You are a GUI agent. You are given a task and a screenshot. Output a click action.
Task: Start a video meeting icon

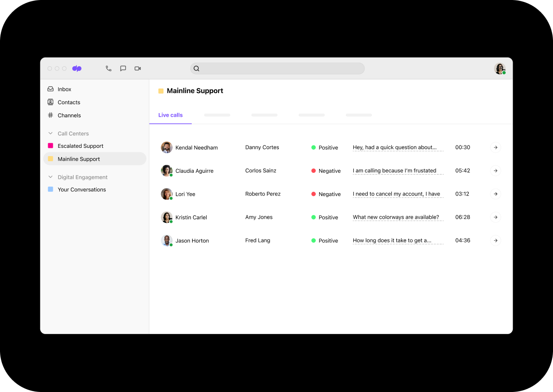138,69
